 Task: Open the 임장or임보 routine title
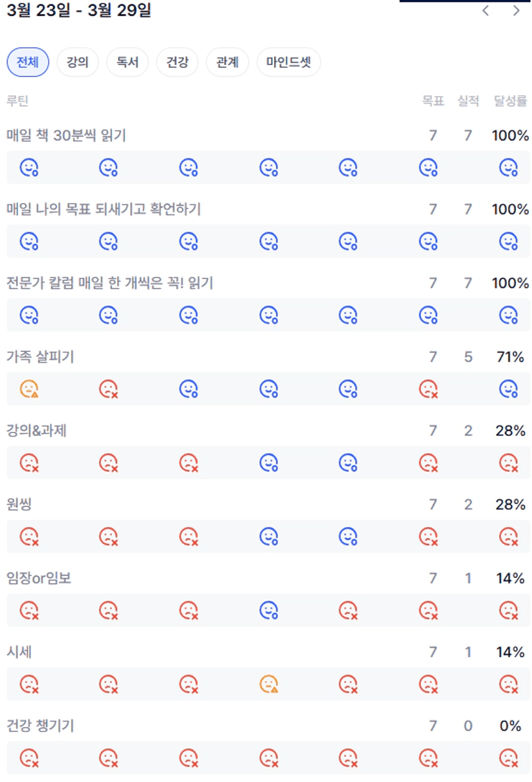tap(39, 578)
